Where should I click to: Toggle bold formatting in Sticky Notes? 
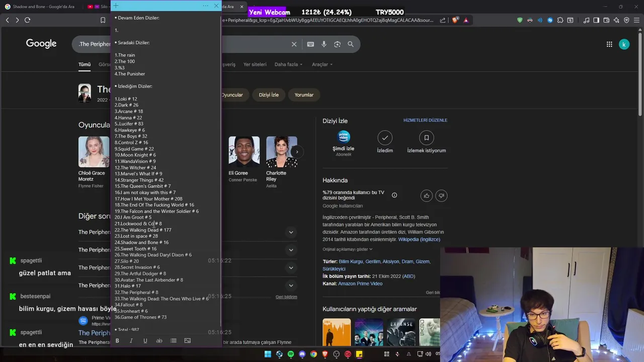point(117,341)
